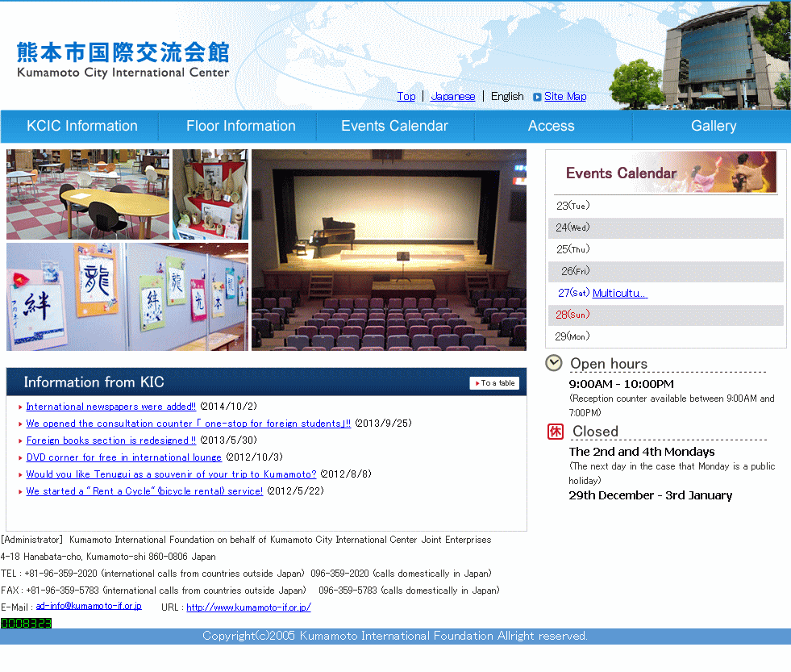This screenshot has width=791, height=672.
Task: Click the copyright footer text
Action: click(x=395, y=637)
